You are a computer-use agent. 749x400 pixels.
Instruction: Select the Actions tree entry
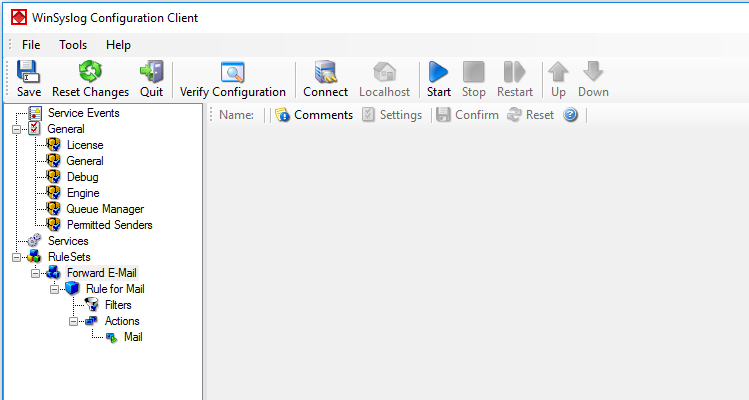pos(122,321)
